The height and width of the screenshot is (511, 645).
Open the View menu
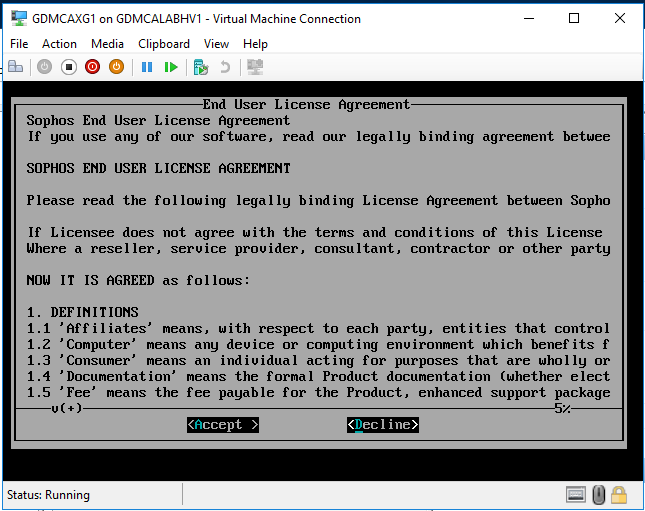pyautogui.click(x=216, y=44)
